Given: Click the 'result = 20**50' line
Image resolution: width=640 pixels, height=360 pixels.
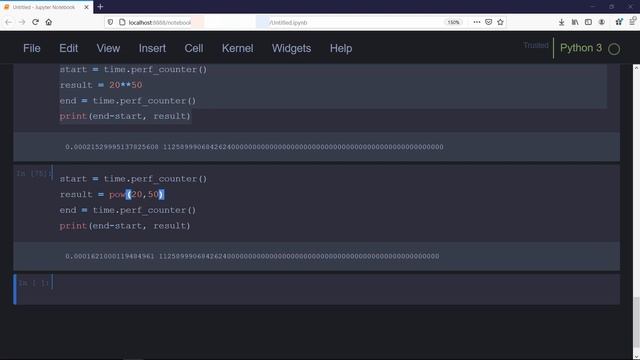Looking at the screenshot, I should click(101, 85).
